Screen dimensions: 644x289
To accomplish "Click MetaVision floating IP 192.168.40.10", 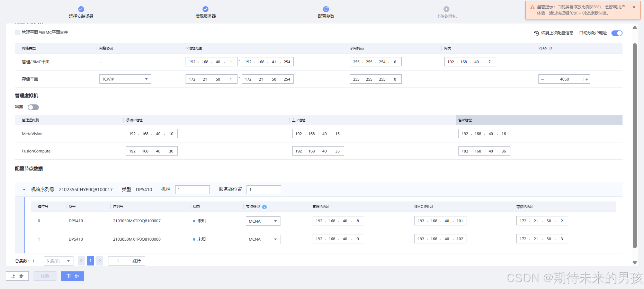I will pos(152,134).
